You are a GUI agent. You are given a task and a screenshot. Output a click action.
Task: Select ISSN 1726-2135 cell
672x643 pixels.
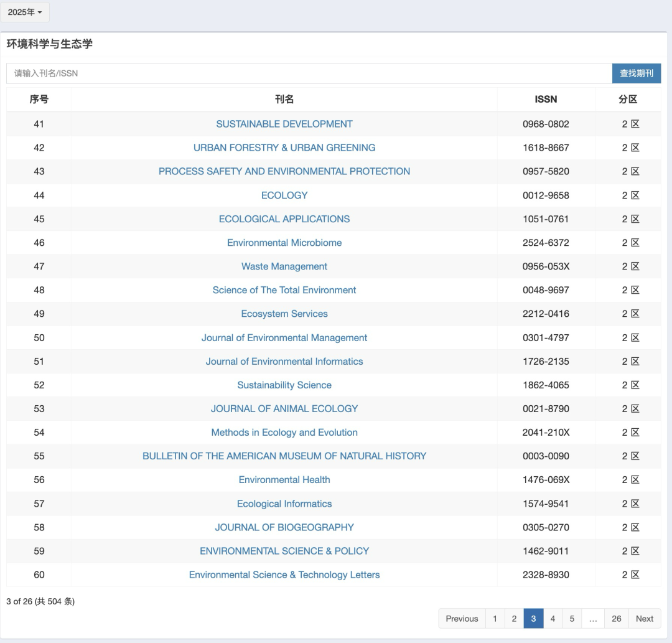[546, 361]
